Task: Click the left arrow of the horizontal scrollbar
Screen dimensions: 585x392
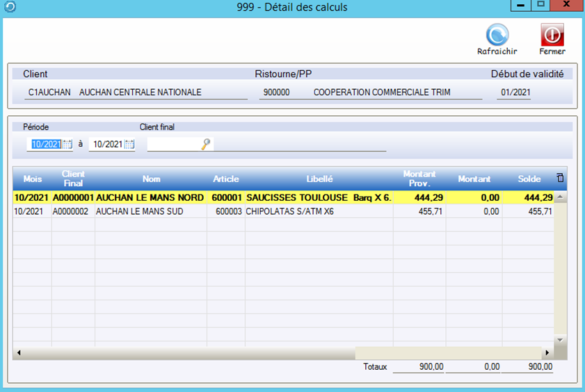Action: [x=18, y=352]
